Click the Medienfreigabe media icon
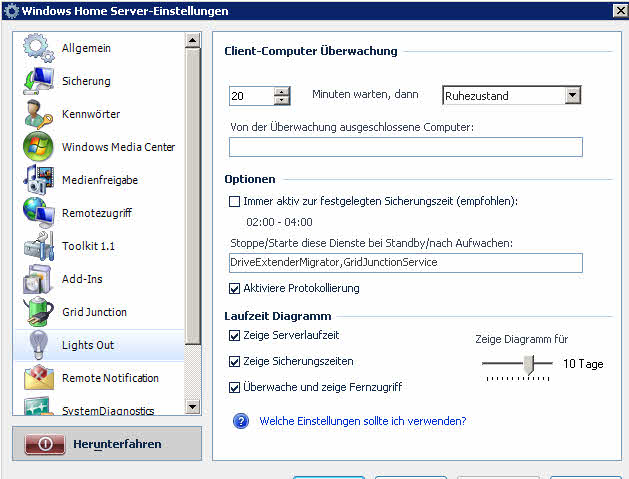This screenshot has height=479, width=629. pos(39,180)
